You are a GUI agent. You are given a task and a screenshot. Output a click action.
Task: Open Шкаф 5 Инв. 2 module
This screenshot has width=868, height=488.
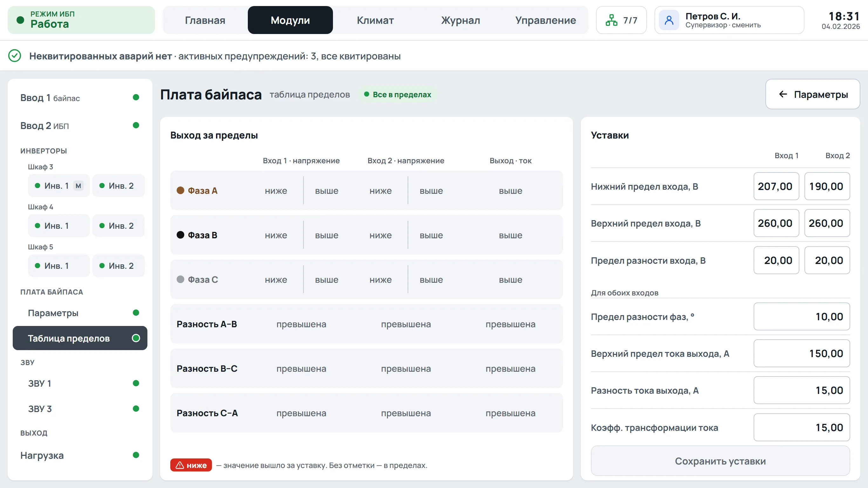118,266
